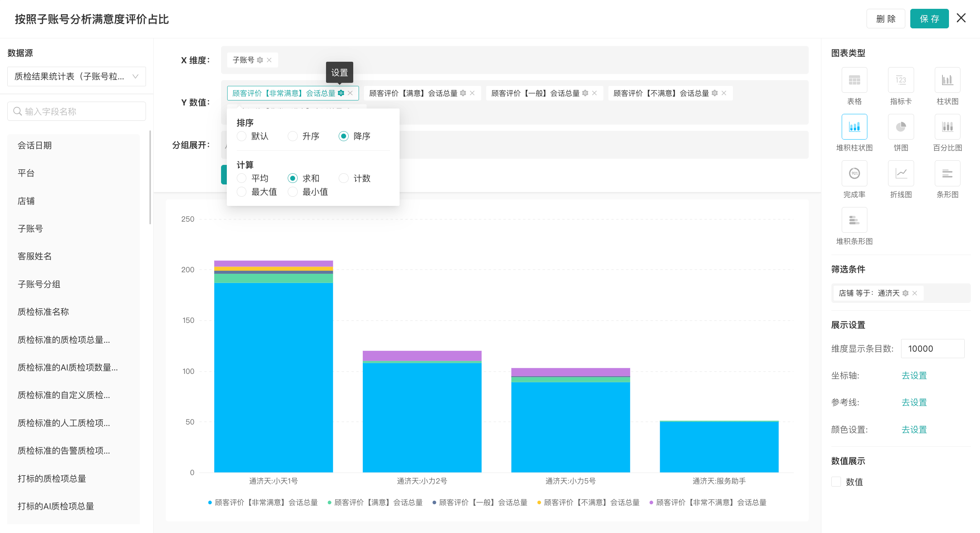Click the 保存 button
Screen dimensions: 980x533
(x=929, y=18)
